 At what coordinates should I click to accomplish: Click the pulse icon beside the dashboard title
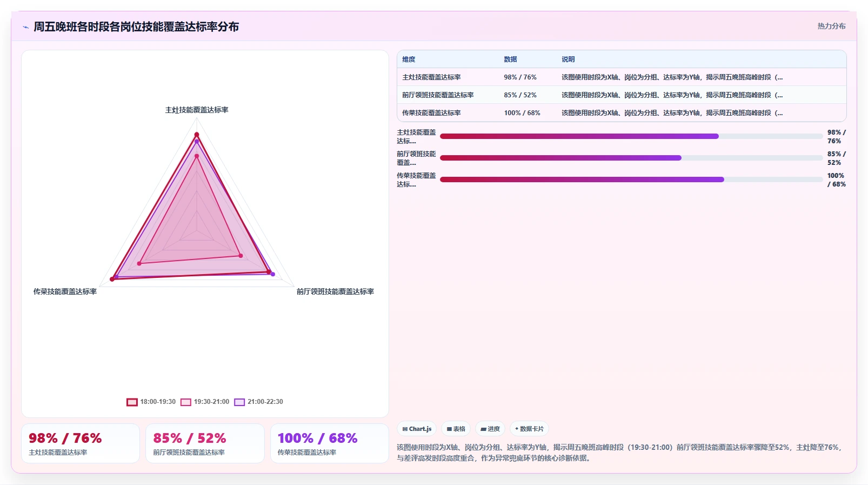[x=25, y=27]
